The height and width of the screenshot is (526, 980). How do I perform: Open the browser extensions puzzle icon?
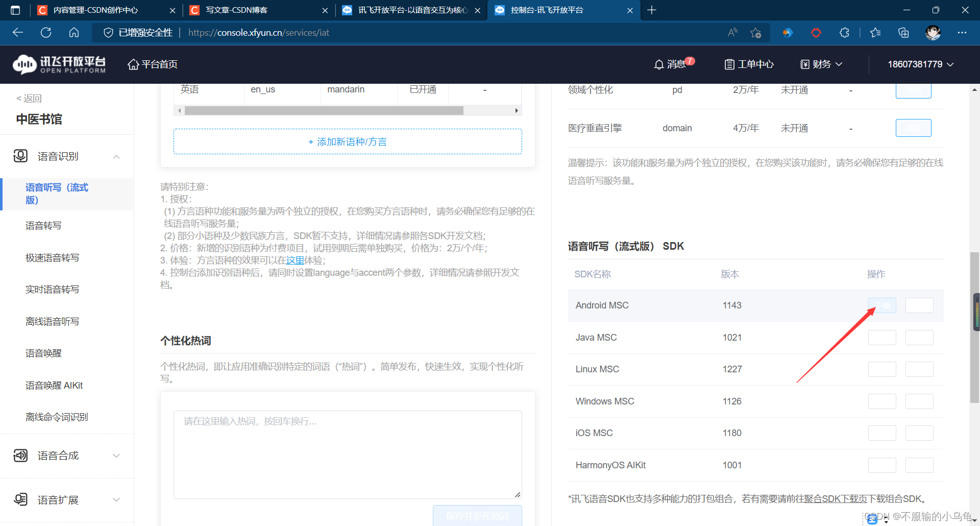844,33
